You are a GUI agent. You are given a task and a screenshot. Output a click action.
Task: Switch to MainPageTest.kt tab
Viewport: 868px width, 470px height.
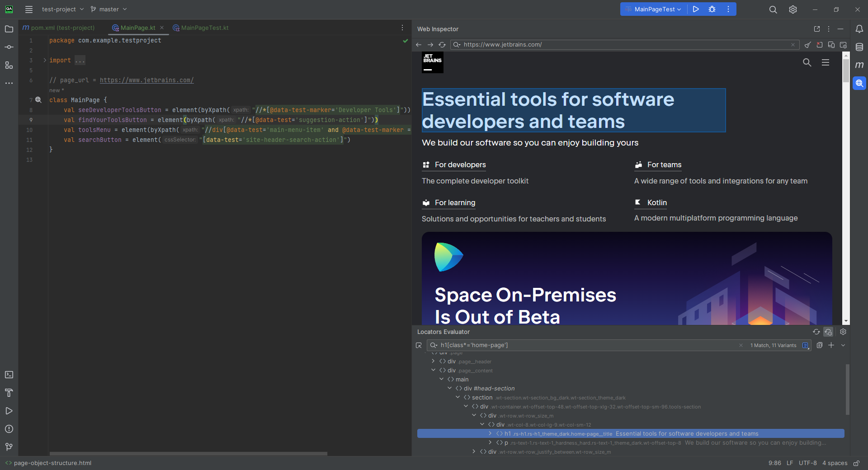tap(201, 28)
